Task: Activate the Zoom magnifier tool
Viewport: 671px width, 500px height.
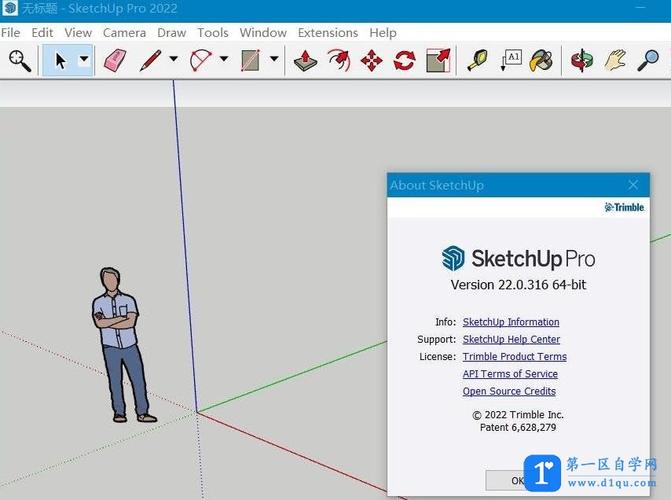Action: pyautogui.click(x=648, y=60)
